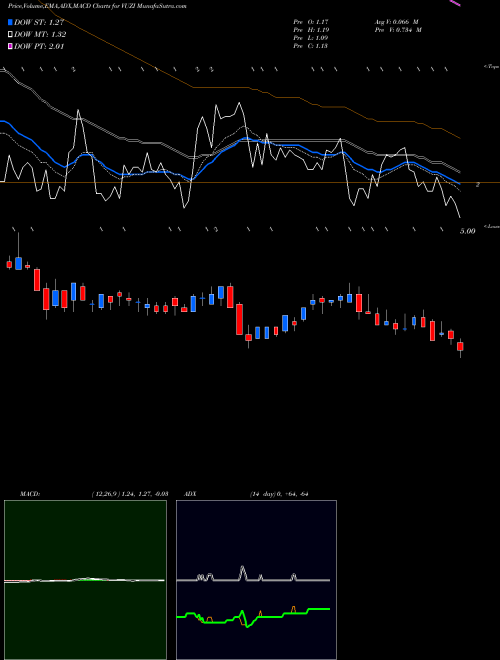Click the 5.00 price axis label
Viewport: 500px width, 660px height.
click(x=468, y=231)
